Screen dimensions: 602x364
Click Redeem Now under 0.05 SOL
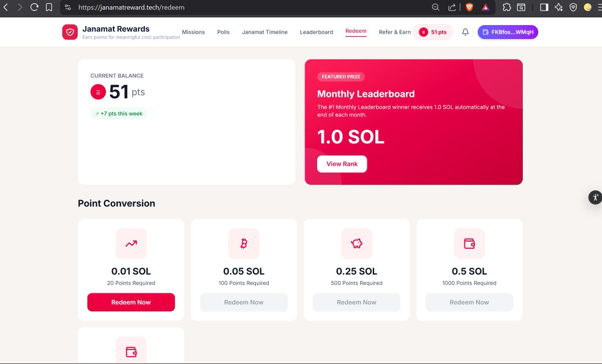(x=244, y=302)
